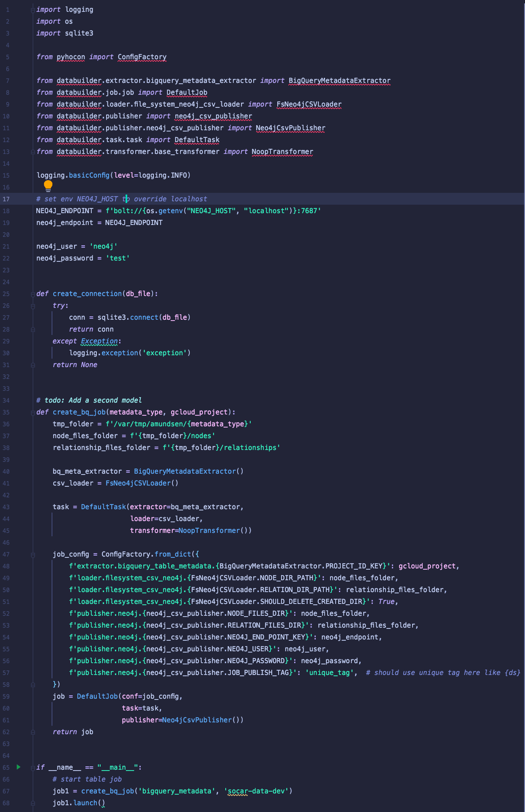Image resolution: width=525 pixels, height=812 pixels.
Task: Click the DefaultTask import on line 12
Action: (x=197, y=140)
